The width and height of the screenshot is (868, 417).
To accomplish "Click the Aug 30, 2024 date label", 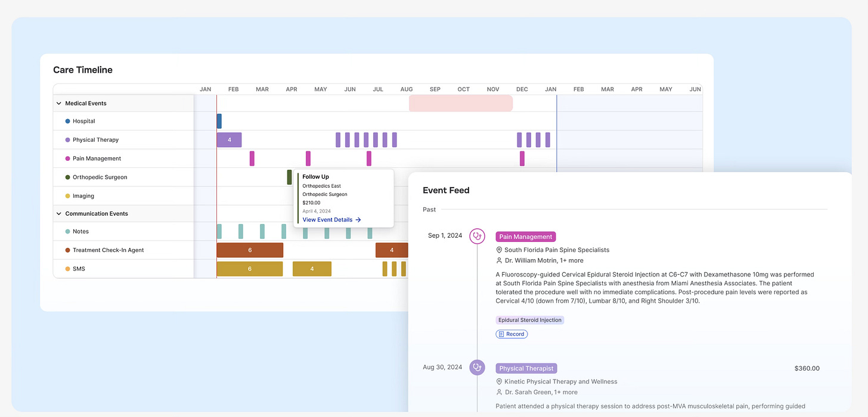I will [x=442, y=367].
